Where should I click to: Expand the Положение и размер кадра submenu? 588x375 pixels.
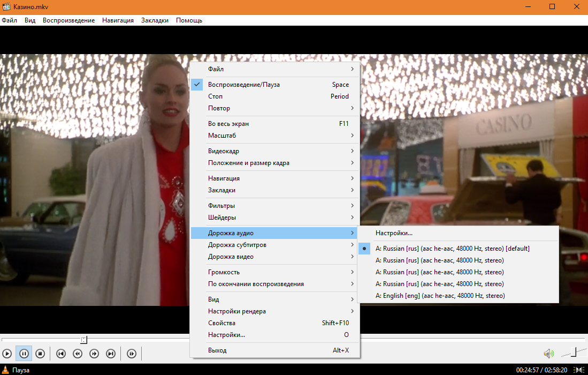click(x=275, y=163)
